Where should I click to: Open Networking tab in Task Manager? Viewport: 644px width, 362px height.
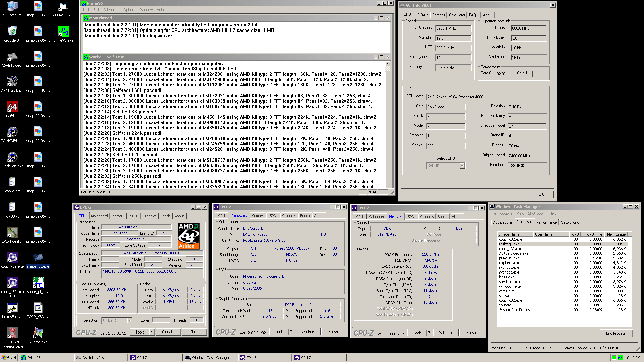point(570,222)
